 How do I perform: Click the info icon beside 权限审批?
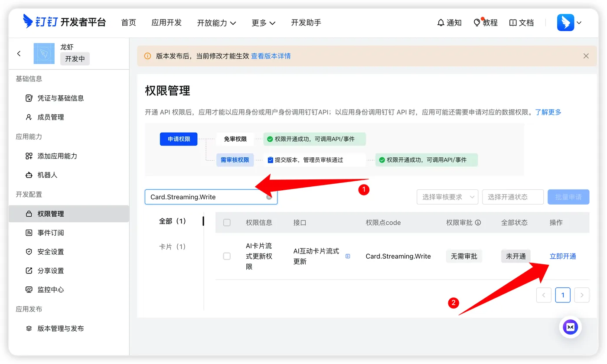click(x=478, y=222)
